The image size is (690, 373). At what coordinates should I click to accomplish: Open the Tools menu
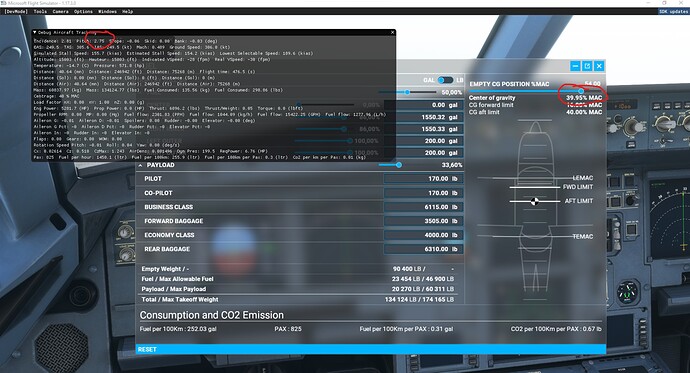40,11
